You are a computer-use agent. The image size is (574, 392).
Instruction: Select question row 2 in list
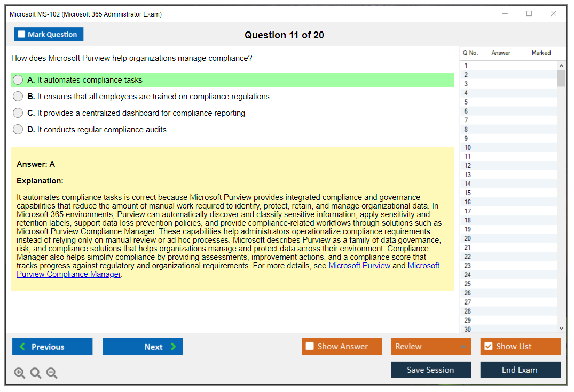click(x=508, y=75)
